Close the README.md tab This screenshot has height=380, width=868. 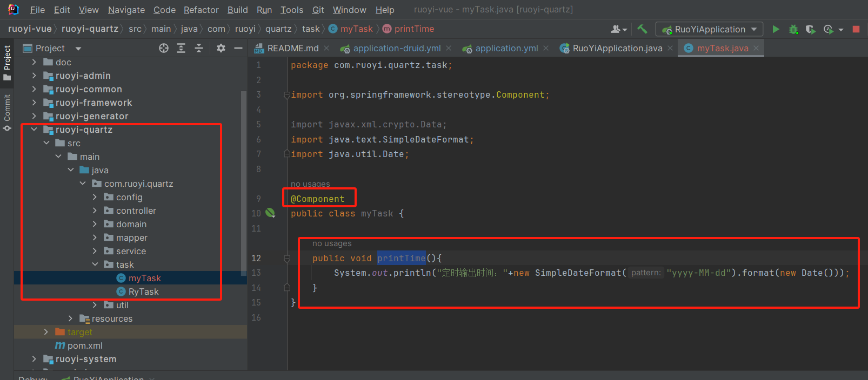coord(326,48)
